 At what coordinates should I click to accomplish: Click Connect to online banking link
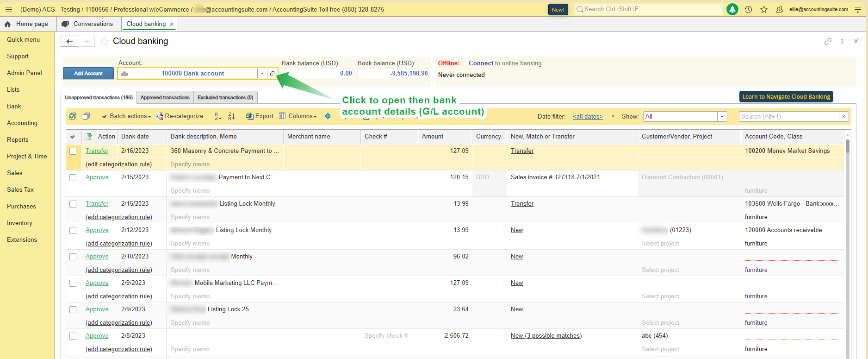[x=481, y=63]
